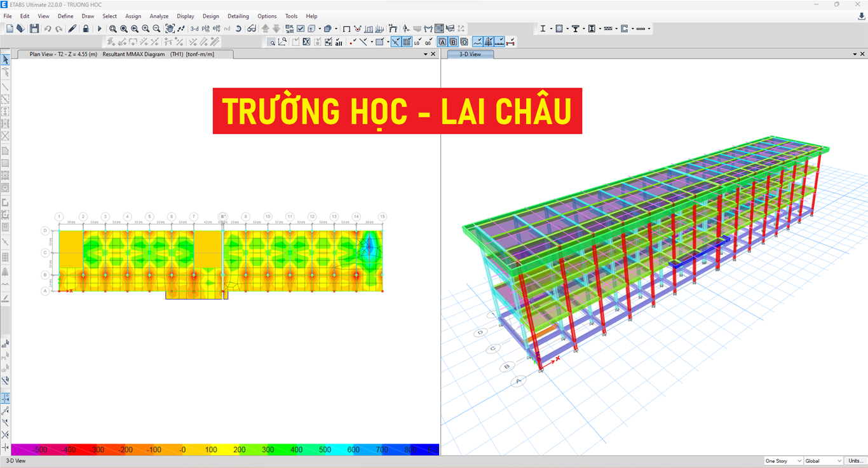Click the Save icon in toolbar
The image size is (868, 468).
(34, 29)
